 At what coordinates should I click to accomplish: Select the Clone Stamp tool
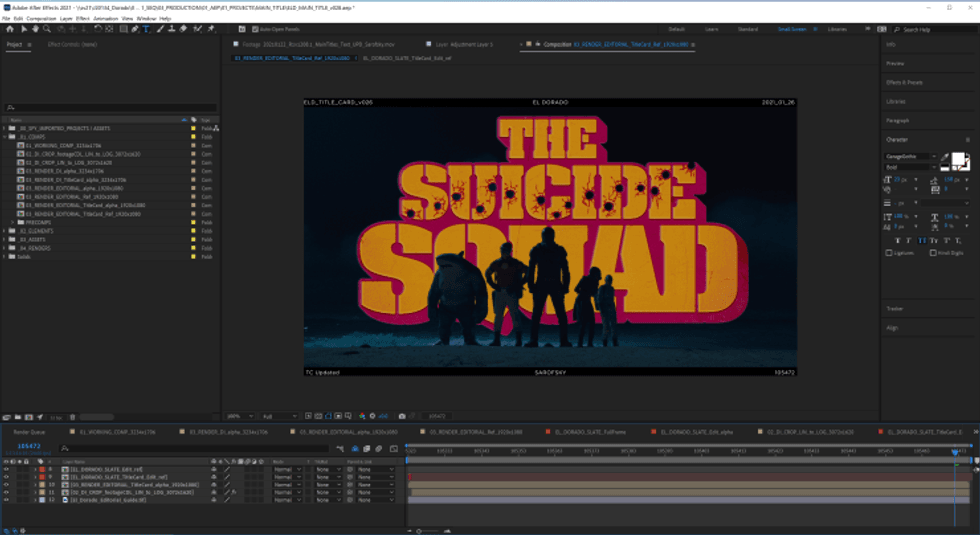pyautogui.click(x=171, y=29)
